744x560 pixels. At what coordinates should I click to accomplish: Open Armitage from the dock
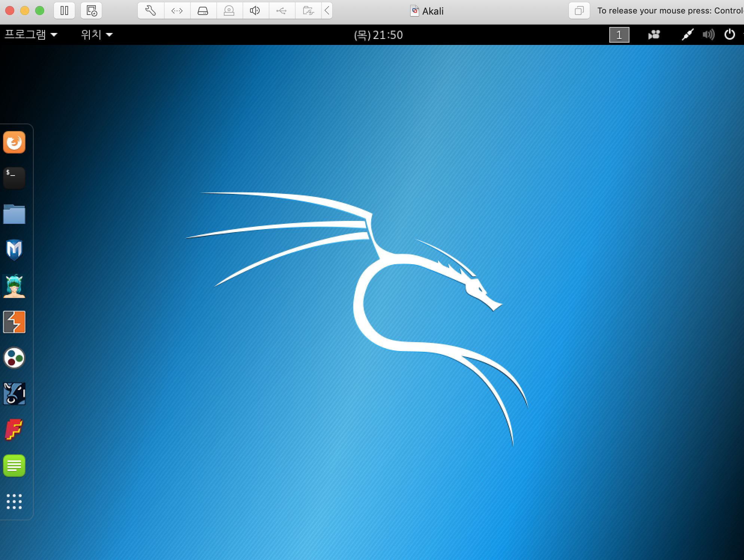click(14, 286)
